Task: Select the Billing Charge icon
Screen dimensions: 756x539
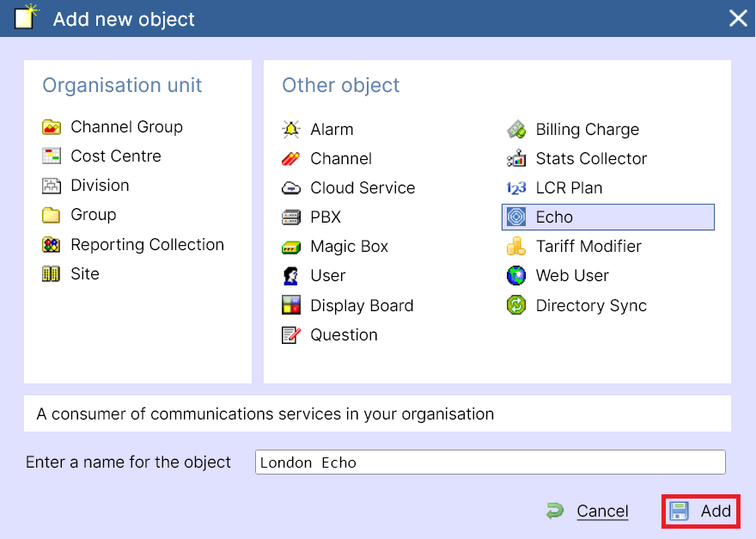Action: (x=516, y=130)
